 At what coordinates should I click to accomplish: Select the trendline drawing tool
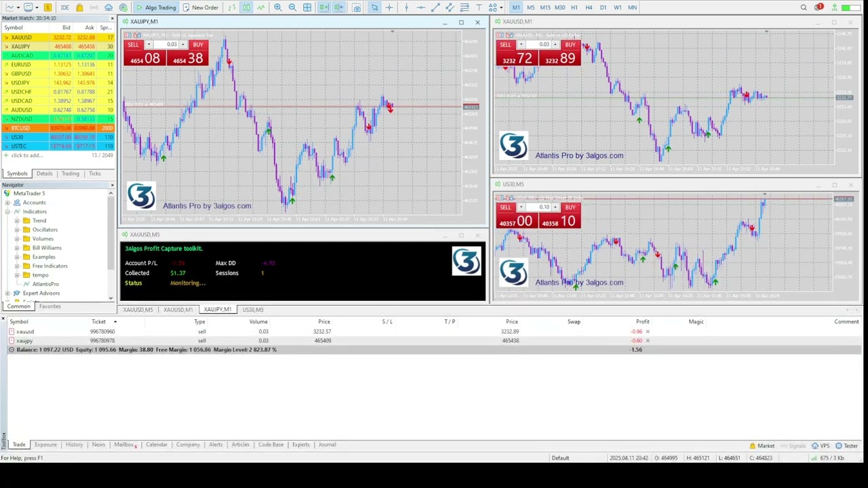point(436,7)
